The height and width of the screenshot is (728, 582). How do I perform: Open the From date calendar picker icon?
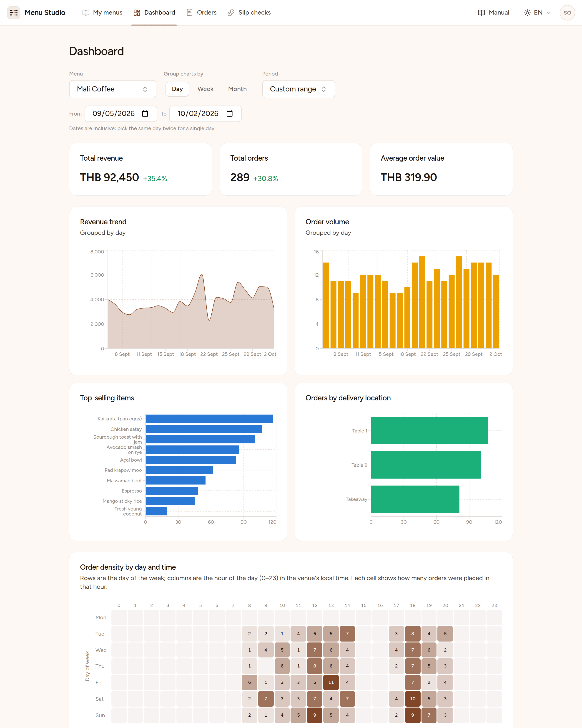(x=145, y=114)
